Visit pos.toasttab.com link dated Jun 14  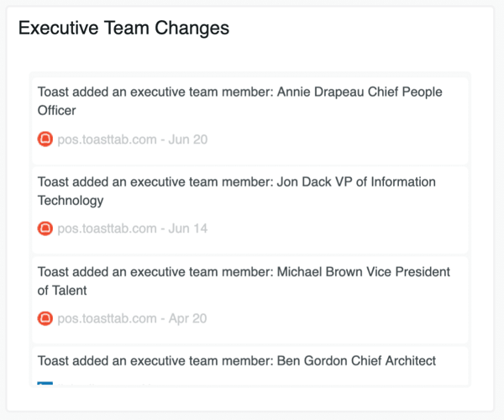tap(107, 228)
